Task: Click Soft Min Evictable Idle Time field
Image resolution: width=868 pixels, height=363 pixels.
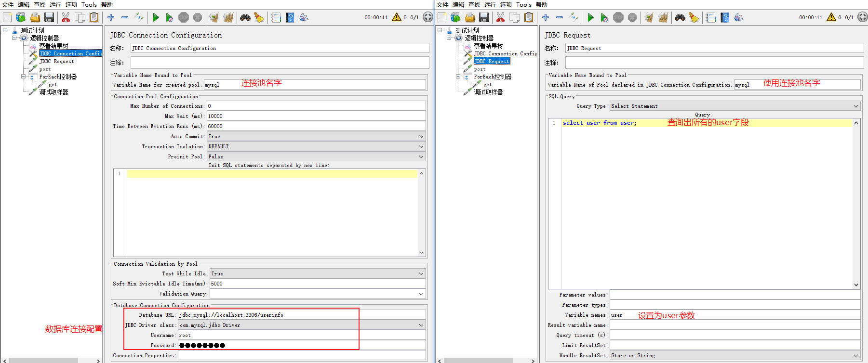Action: coord(318,284)
